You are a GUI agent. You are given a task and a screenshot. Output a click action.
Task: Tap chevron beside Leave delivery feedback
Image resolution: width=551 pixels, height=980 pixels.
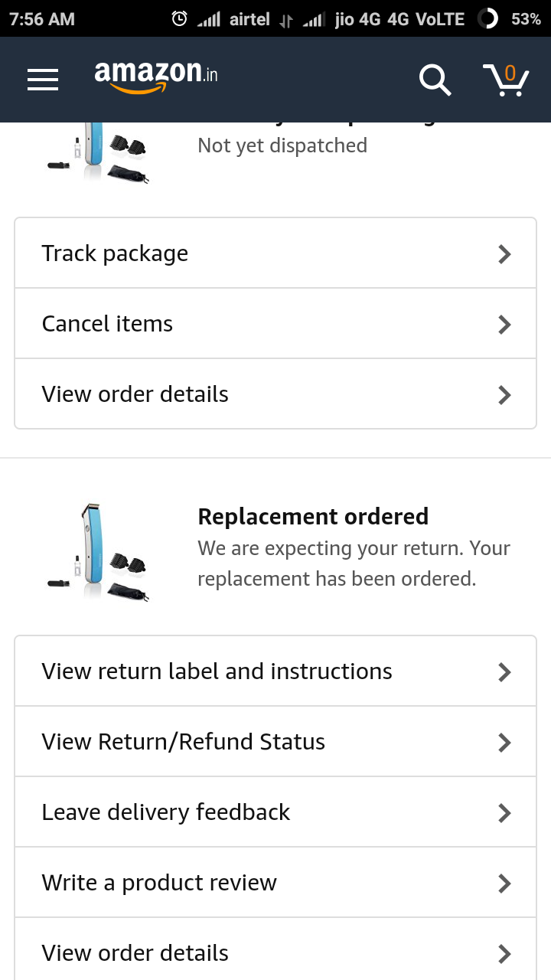tap(504, 813)
